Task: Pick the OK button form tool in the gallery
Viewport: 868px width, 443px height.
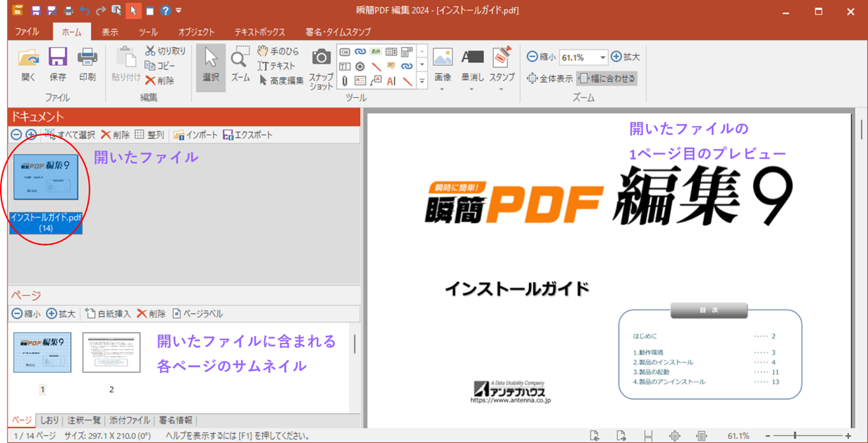Action: coord(345,52)
